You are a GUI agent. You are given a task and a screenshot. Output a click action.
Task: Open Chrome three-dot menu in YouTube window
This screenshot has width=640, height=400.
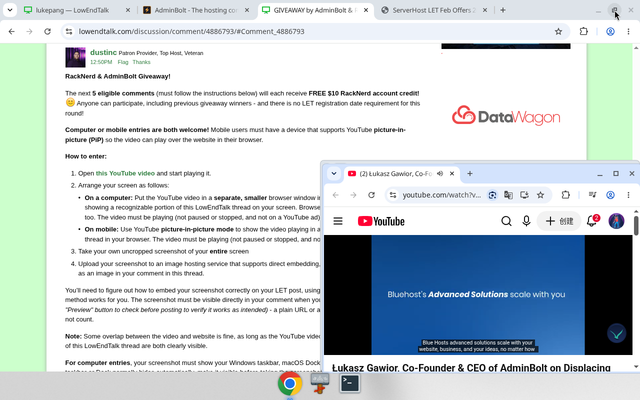[x=628, y=195]
